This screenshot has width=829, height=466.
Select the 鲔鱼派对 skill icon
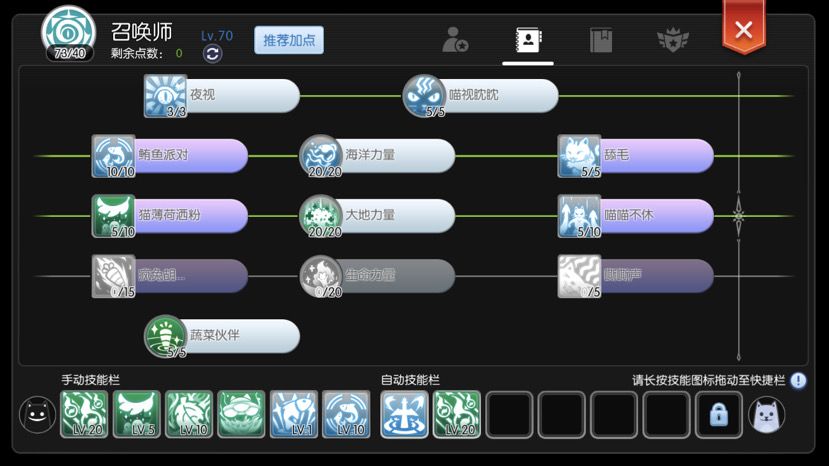[114, 156]
